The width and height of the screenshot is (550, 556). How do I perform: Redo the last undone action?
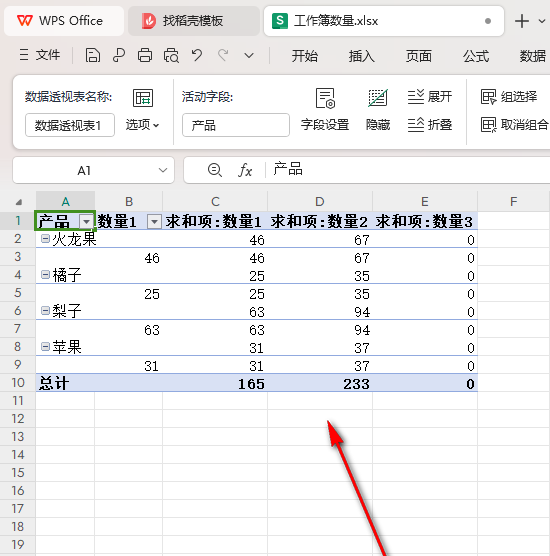point(223,56)
